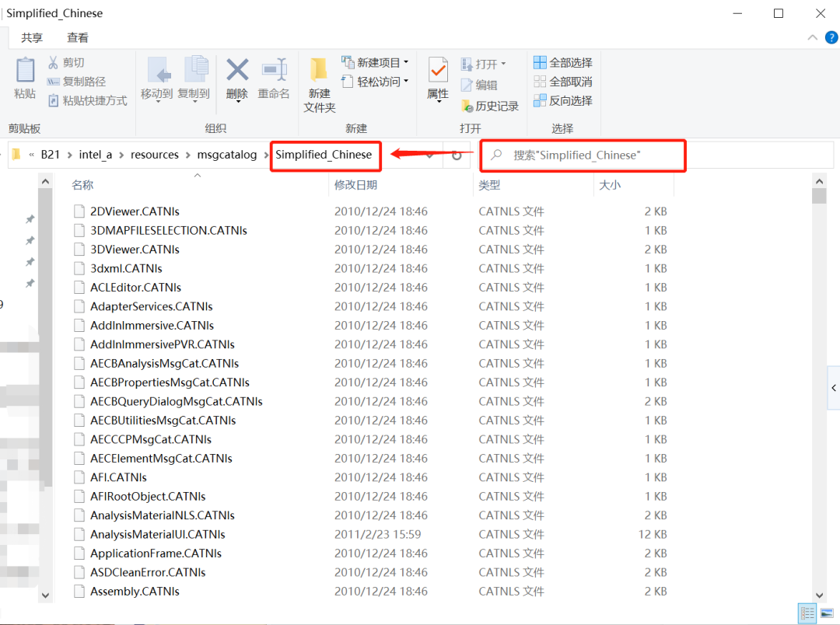Click Select All in ribbon
This screenshot has width=840, height=625.
coord(562,62)
